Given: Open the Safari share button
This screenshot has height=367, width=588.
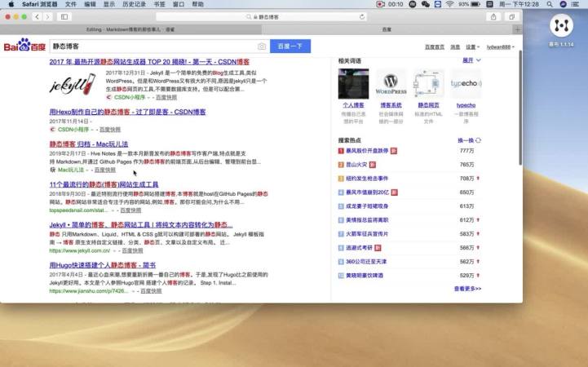Looking at the screenshot, I should [493, 17].
